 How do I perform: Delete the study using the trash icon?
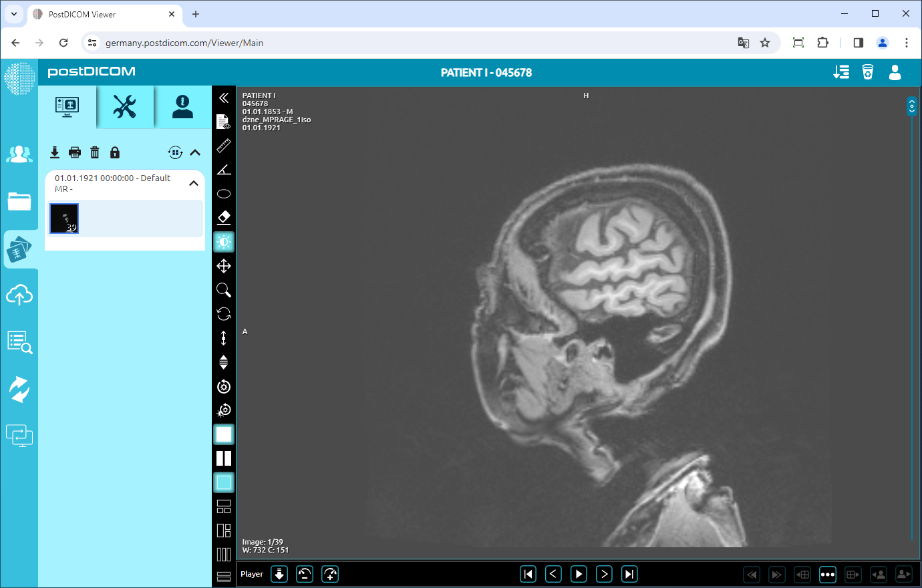pos(95,152)
